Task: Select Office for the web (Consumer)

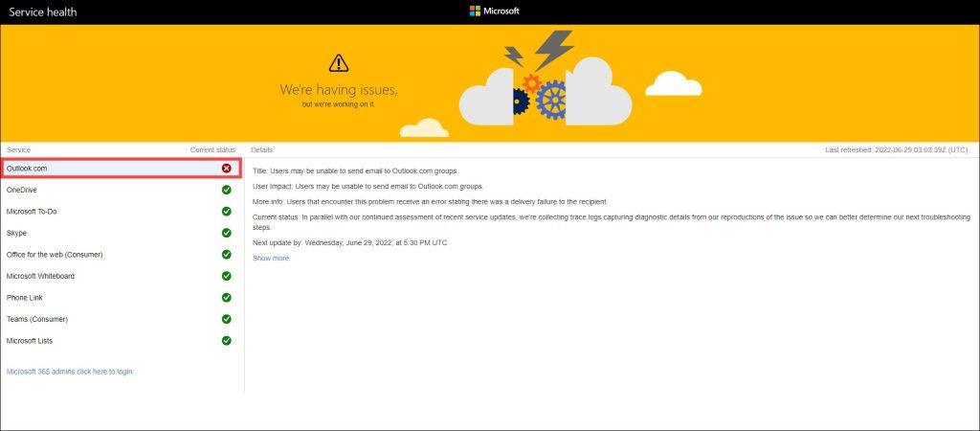Action: pyautogui.click(x=122, y=255)
